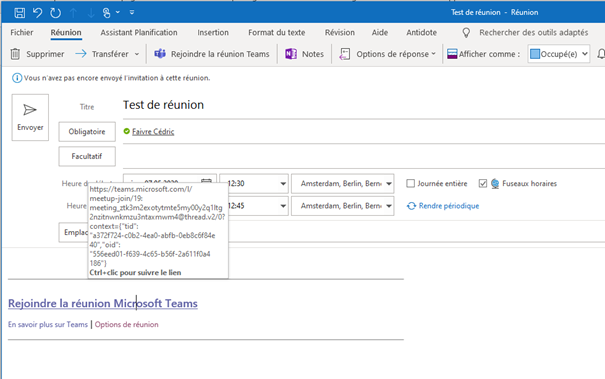Image resolution: width=605 pixels, height=379 pixels.
Task: Click Rejoindre la réunion Teams button
Action: point(211,54)
